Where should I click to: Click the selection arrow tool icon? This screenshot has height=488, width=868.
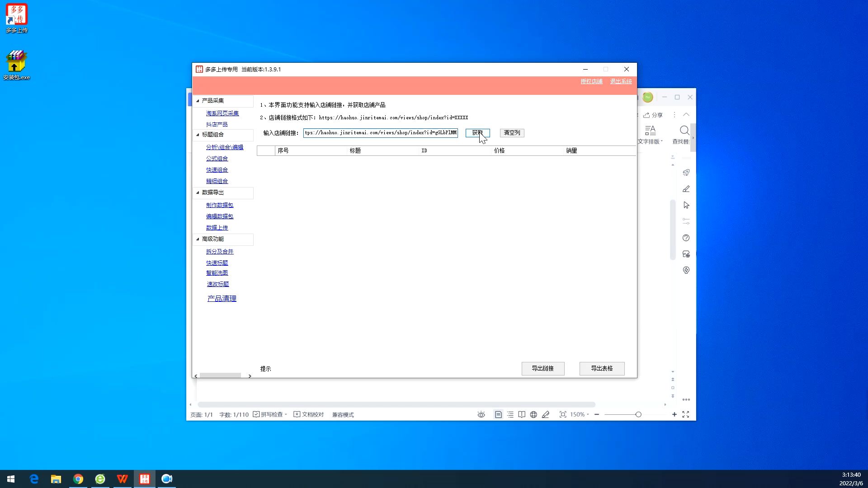point(686,205)
